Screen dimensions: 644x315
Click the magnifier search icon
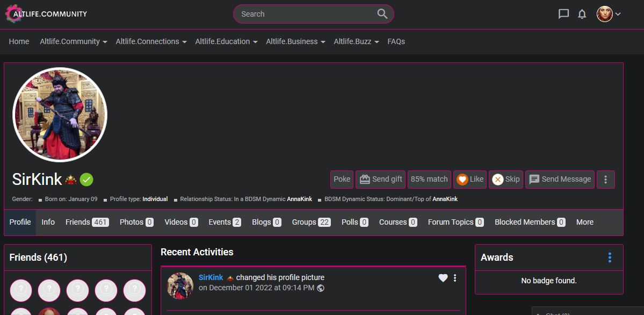(382, 14)
